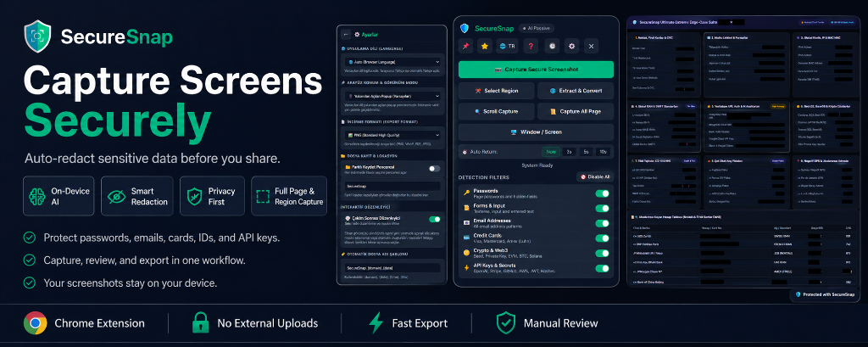Select 10s Auto Return delay
Screen dimensions: 868x347
click(x=603, y=151)
